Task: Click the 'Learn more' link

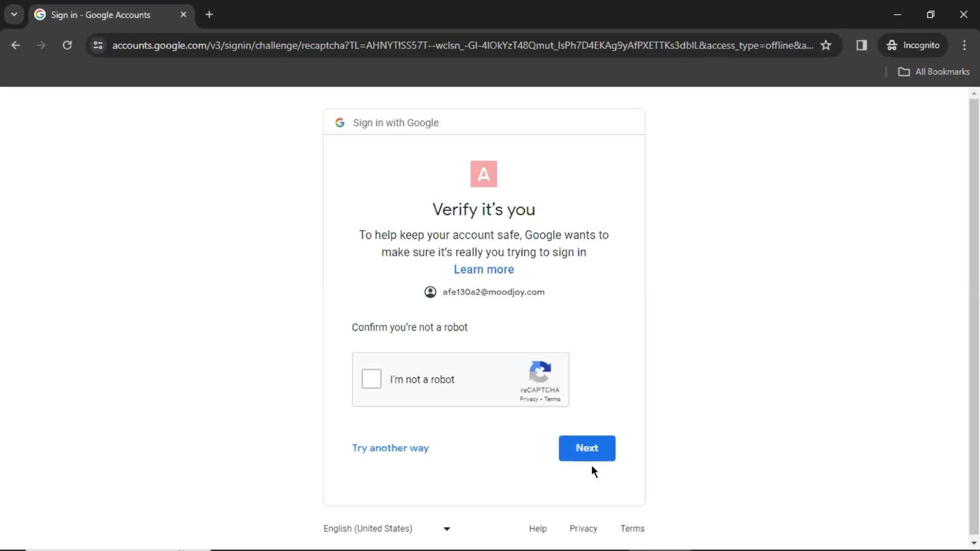Action: point(484,269)
